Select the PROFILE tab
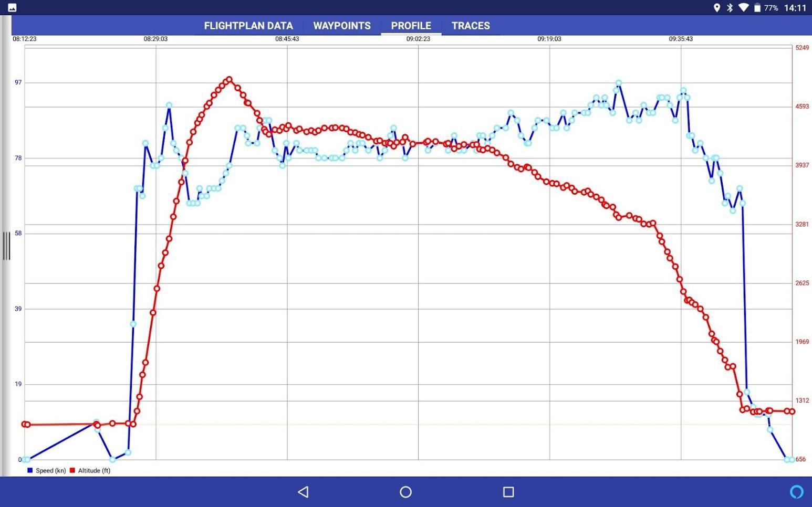The image size is (812, 507). tap(411, 26)
